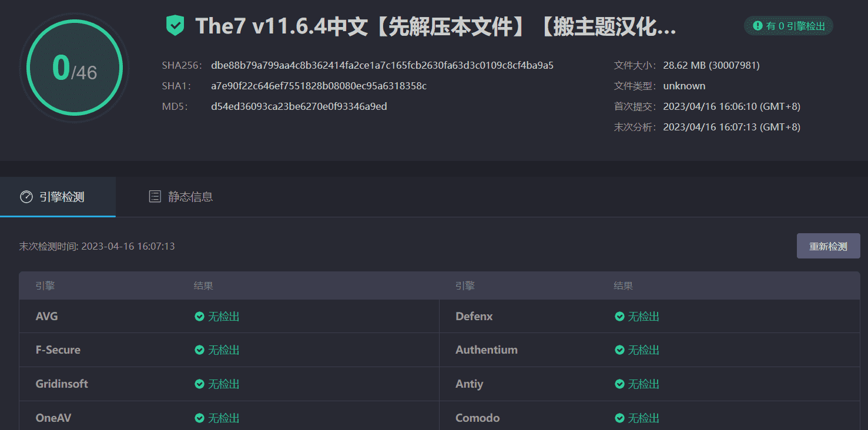Click the green check icon in OneAV row
The height and width of the screenshot is (430, 868).
tap(200, 418)
